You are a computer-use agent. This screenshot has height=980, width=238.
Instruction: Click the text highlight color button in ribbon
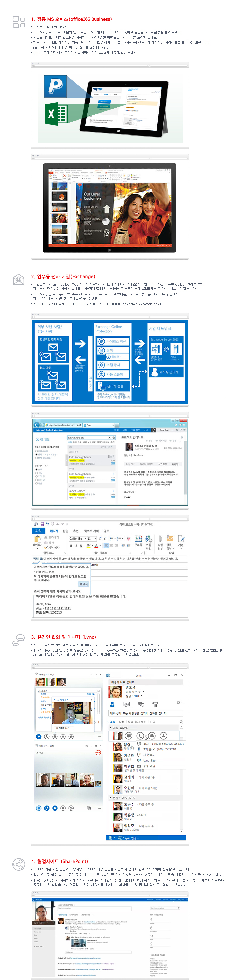88,545
